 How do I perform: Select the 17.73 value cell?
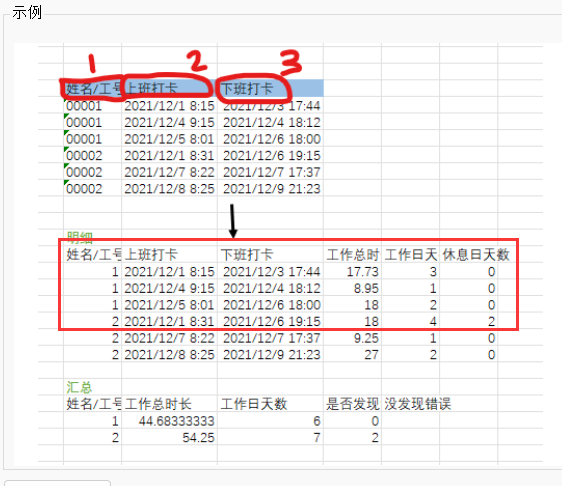point(362,272)
